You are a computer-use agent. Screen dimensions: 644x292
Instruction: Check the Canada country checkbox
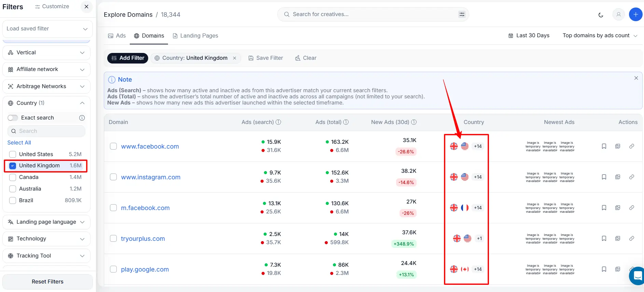point(13,177)
